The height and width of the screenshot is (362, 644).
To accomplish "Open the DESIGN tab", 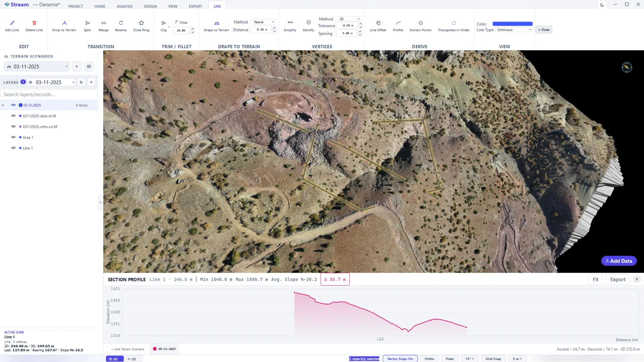I will [x=151, y=6].
